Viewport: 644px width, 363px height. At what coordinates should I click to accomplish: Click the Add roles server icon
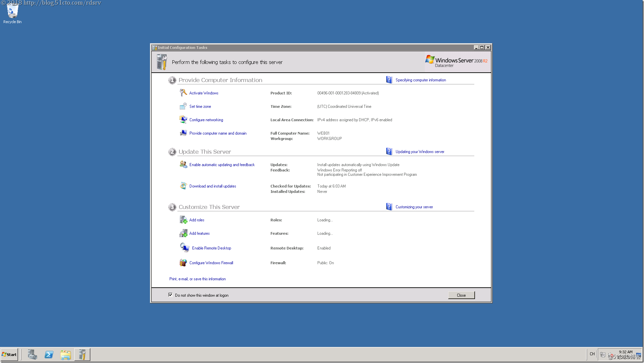(x=183, y=220)
